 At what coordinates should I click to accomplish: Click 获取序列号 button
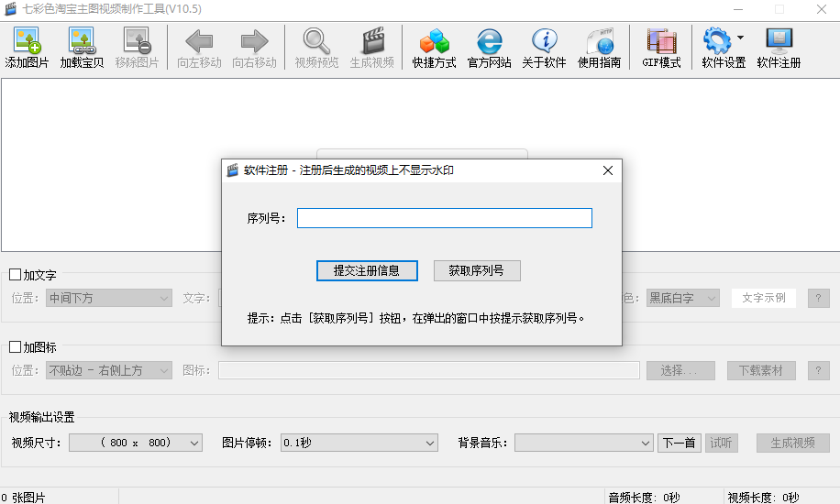(x=477, y=270)
